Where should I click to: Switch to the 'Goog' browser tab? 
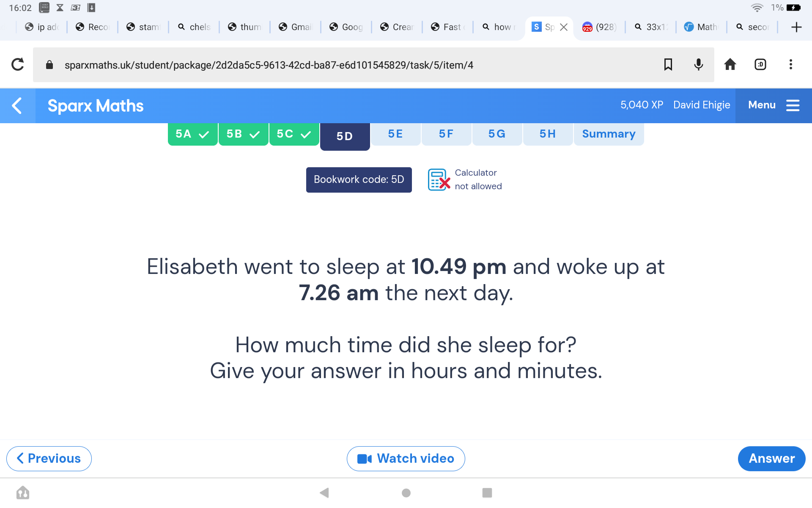click(346, 27)
